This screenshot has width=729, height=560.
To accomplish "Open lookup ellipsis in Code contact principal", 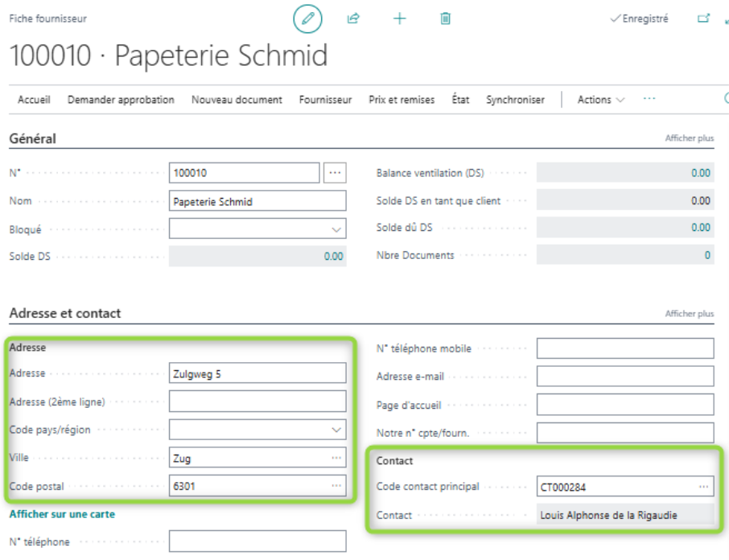I will click(x=703, y=487).
